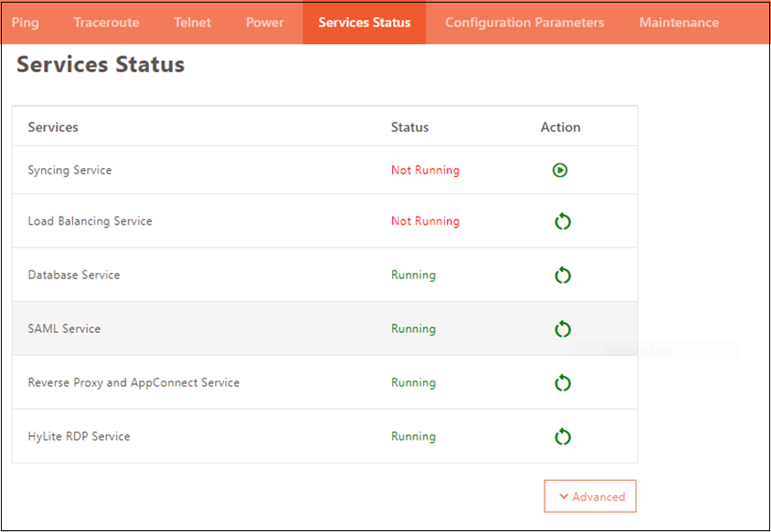Viewport: 771px width, 532px height.
Task: Click the Syncing Service row label
Action: (70, 170)
